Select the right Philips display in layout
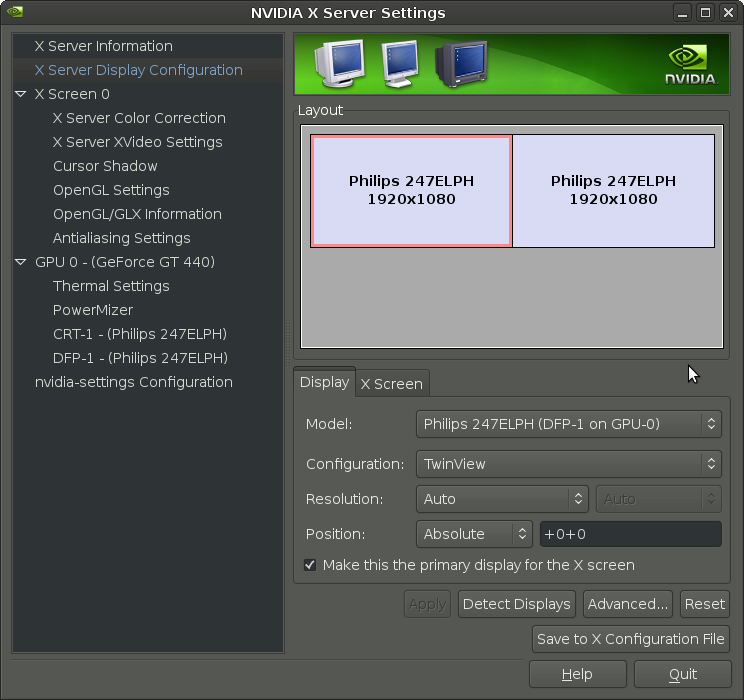 [x=614, y=191]
